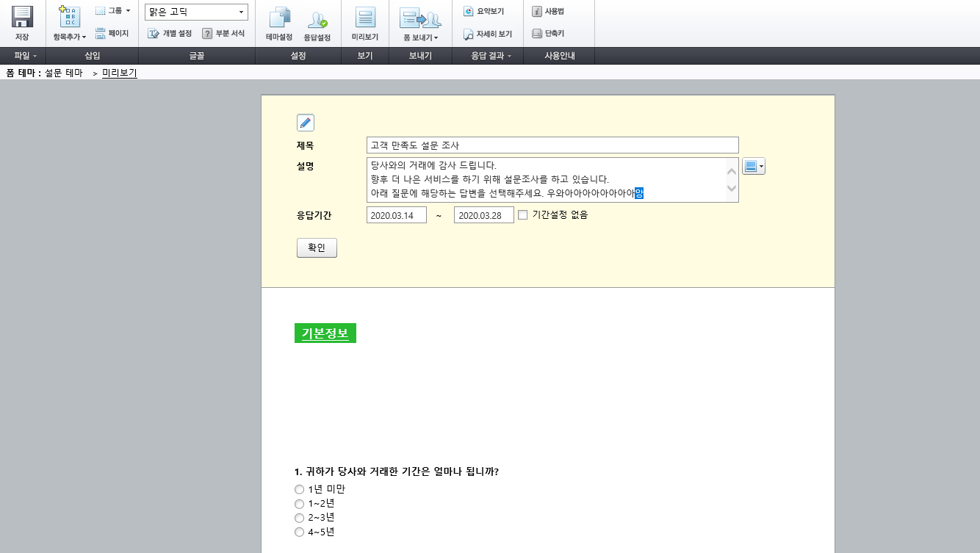Select the 1~2년 radio option
The height and width of the screenshot is (553, 980).
[299, 504]
